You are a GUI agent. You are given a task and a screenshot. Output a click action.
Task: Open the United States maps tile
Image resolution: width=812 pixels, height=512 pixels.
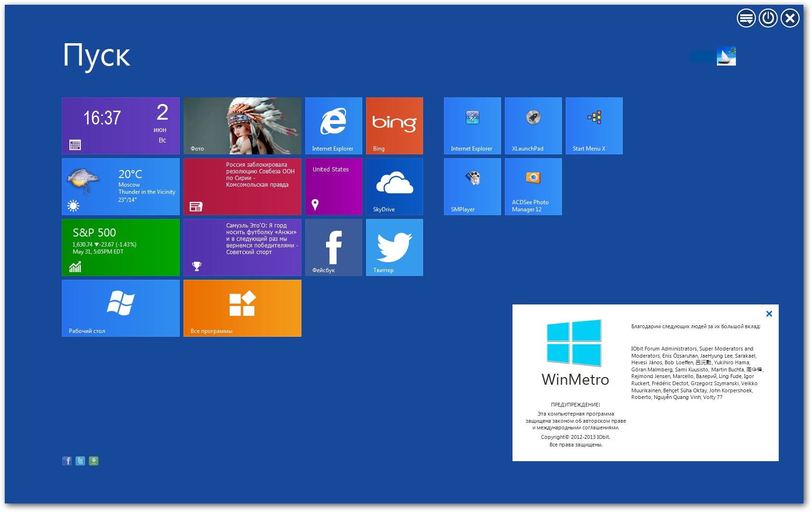(334, 187)
